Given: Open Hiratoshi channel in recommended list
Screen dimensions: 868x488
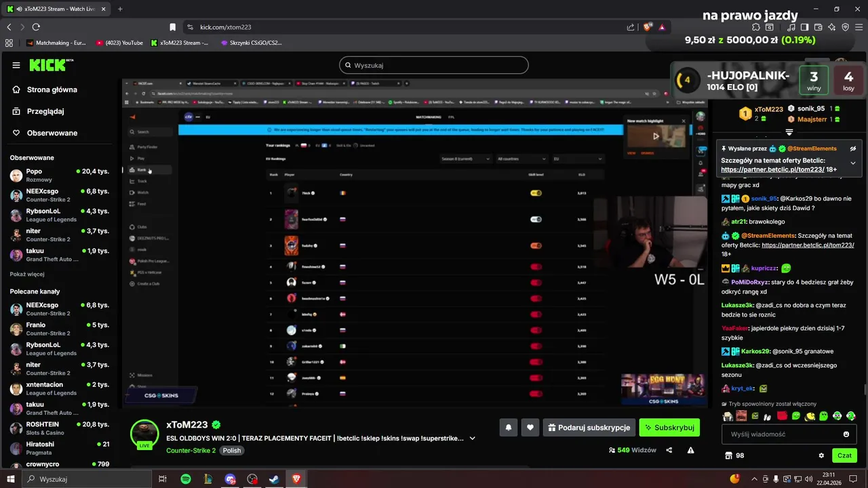Looking at the screenshot, I should [x=60, y=448].
